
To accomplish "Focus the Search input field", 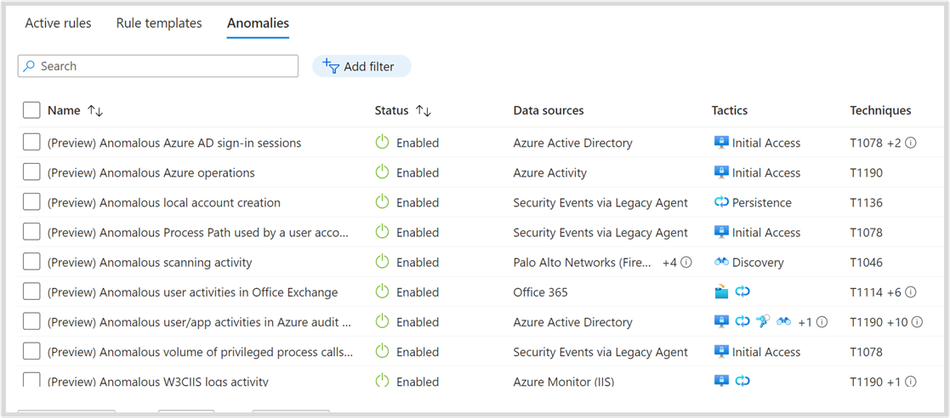I will [x=158, y=66].
